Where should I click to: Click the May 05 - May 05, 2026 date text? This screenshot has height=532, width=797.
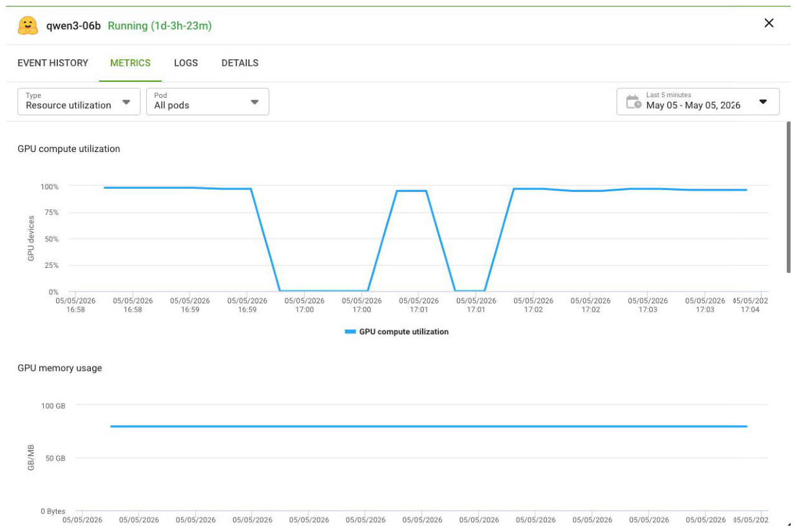click(x=693, y=106)
